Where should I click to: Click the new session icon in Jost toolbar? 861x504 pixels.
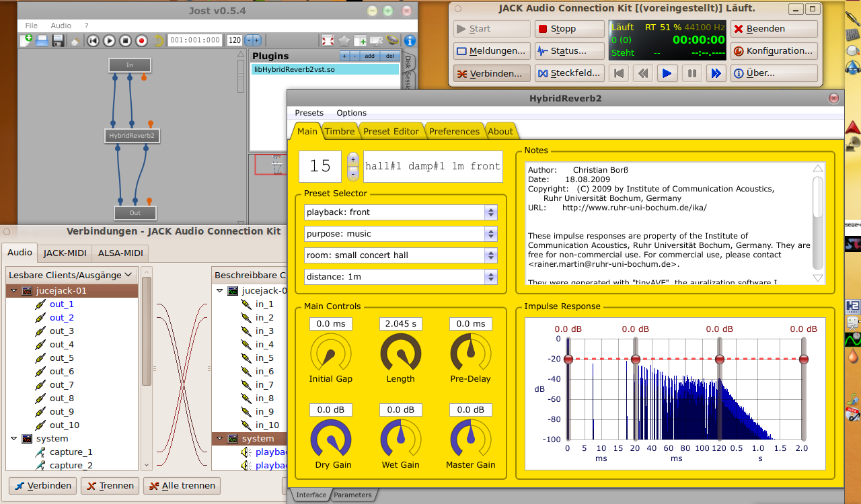pyautogui.click(x=26, y=40)
